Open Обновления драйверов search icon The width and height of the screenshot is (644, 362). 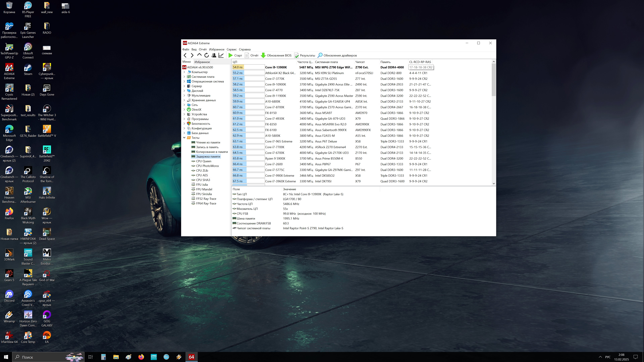[320, 55]
